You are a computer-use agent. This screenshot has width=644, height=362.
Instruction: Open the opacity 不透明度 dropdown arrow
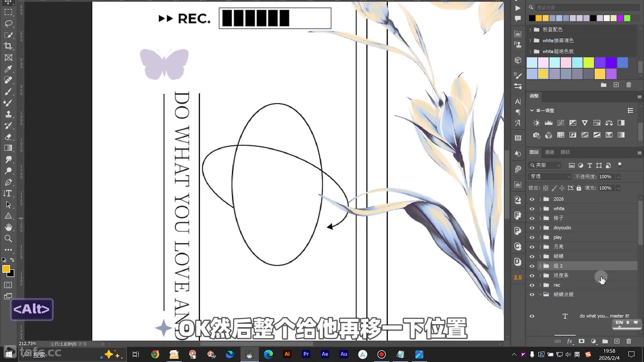coord(619,177)
